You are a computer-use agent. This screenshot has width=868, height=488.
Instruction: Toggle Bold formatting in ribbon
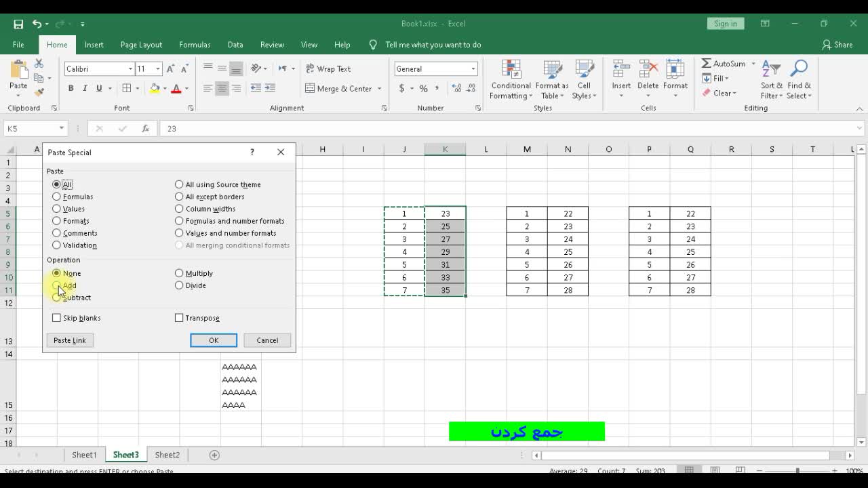point(71,88)
